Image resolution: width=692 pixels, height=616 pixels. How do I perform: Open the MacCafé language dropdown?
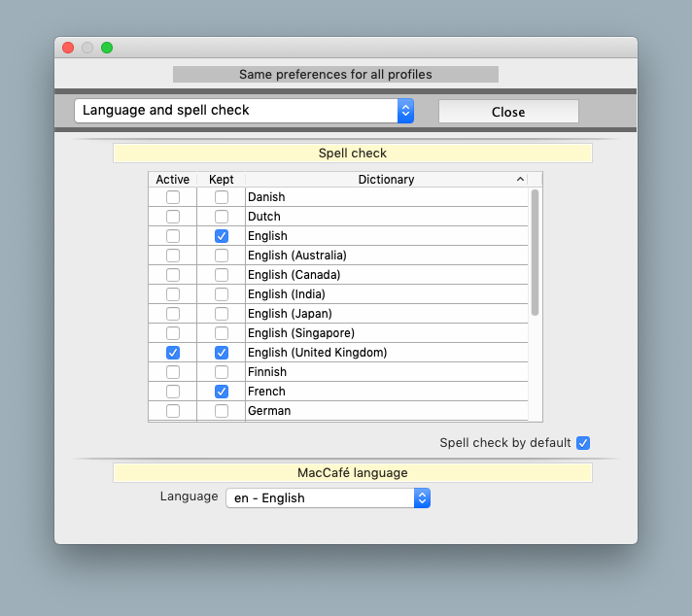tap(328, 497)
